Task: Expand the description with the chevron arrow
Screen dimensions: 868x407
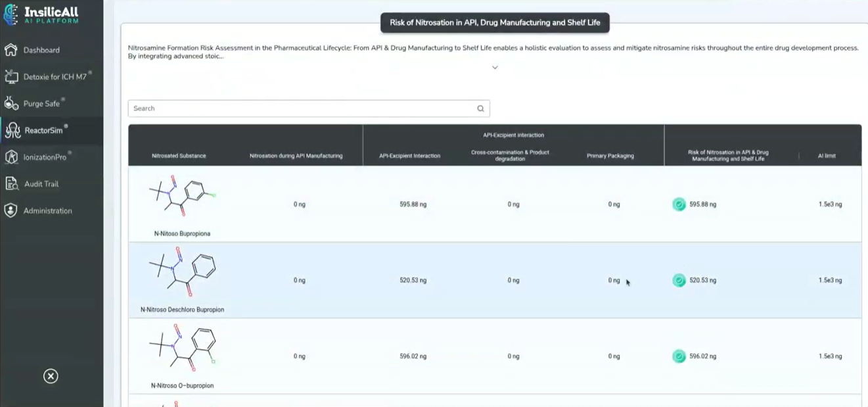Action: 495,68
